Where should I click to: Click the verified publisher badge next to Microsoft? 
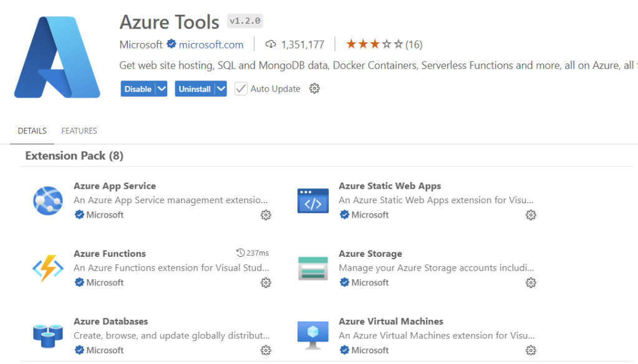tap(170, 44)
